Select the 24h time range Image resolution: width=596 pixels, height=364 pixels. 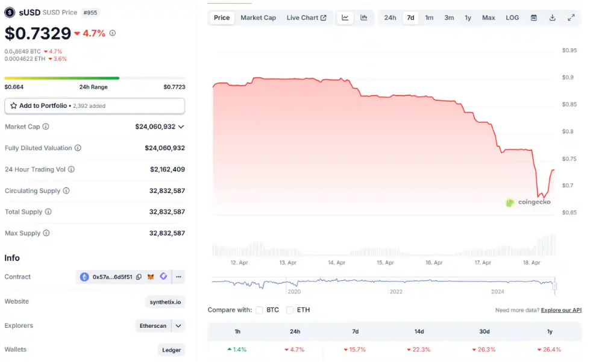pyautogui.click(x=390, y=17)
